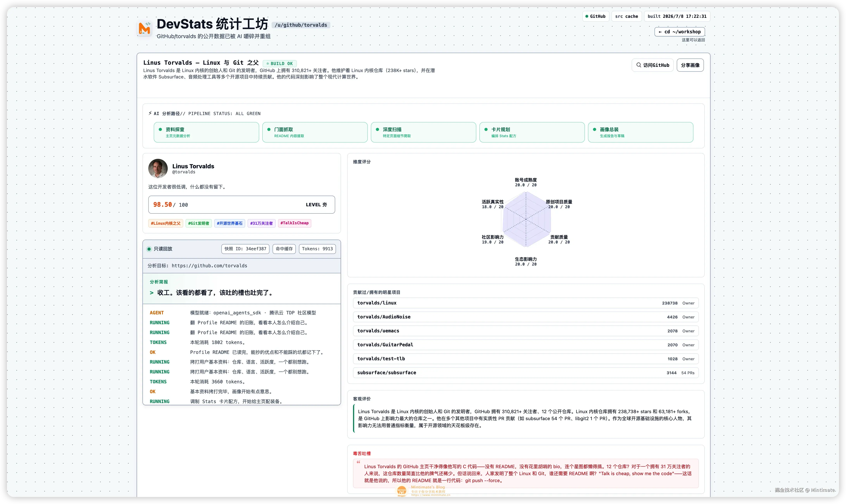Go back using the cd ~/workshop button

point(679,32)
